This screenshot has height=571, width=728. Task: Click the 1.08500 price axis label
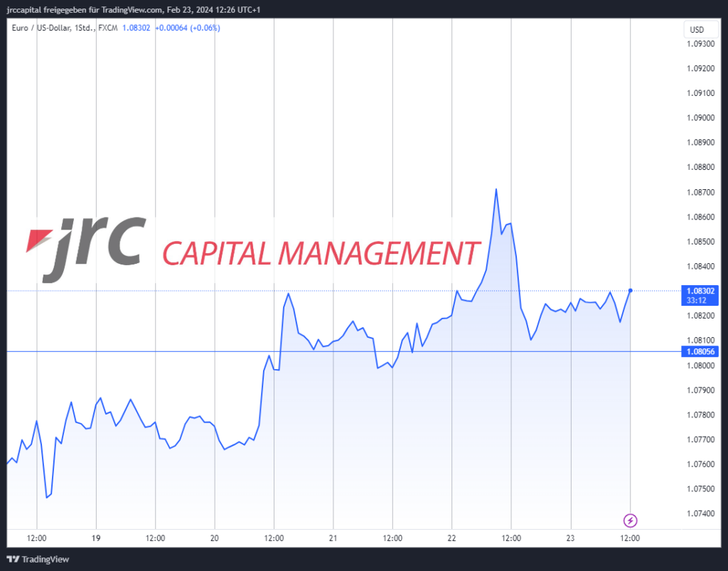tap(700, 241)
